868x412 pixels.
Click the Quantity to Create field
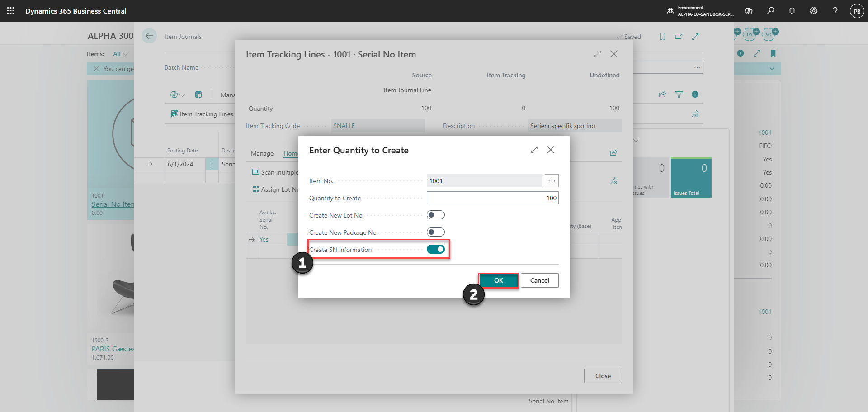click(x=493, y=198)
